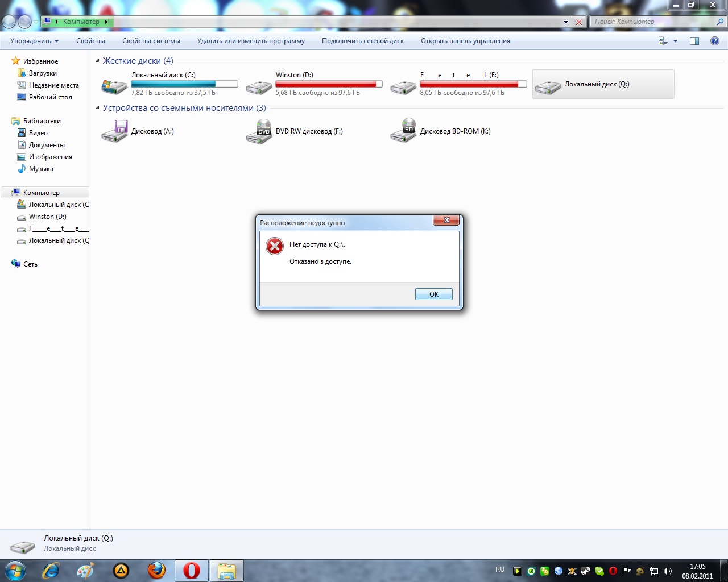Launch Internet Explorer from the taskbar
The image size is (728, 582).
pos(51,571)
